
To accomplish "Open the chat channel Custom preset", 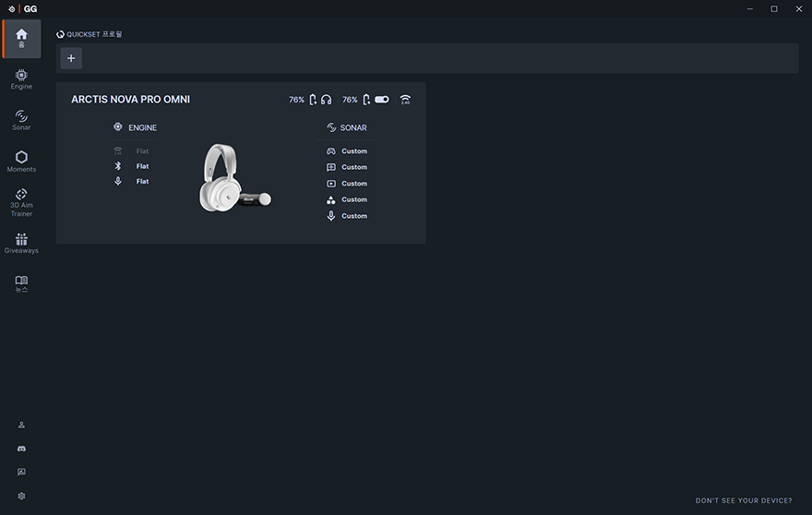I will pyautogui.click(x=354, y=167).
